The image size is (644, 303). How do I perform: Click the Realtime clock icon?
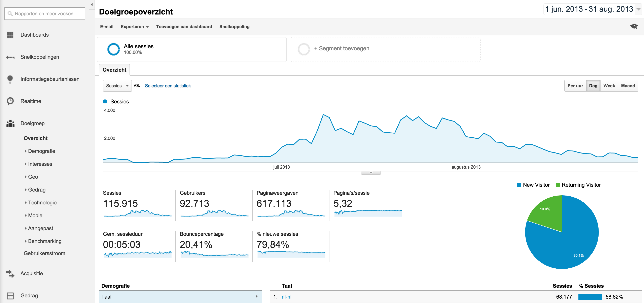coord(10,101)
